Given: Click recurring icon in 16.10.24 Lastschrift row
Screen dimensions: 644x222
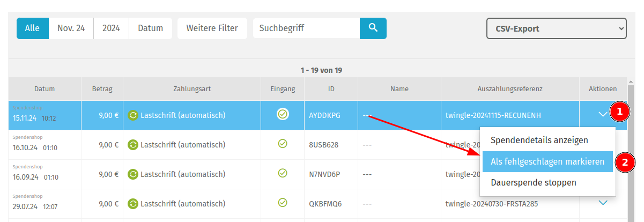Looking at the screenshot, I should click(x=133, y=145).
